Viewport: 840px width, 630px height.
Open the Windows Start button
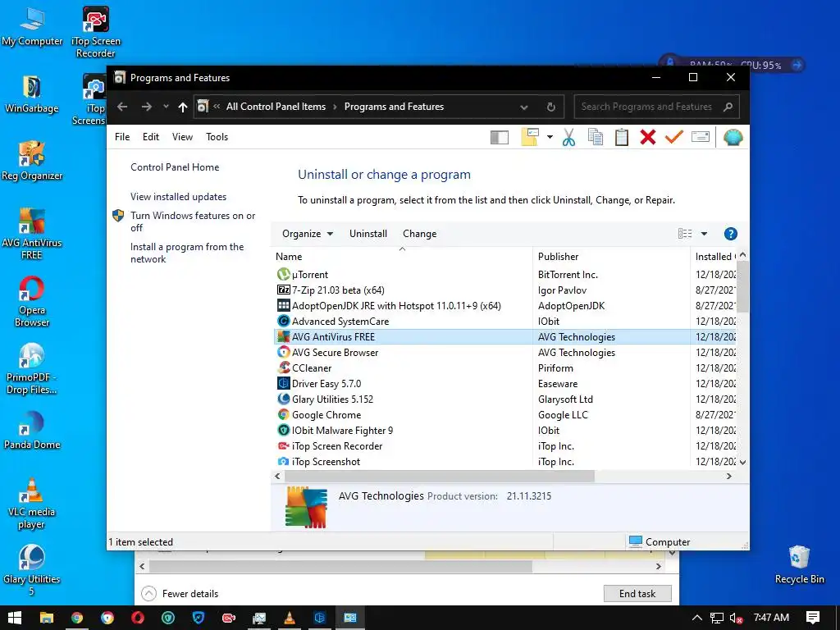[x=15, y=618]
